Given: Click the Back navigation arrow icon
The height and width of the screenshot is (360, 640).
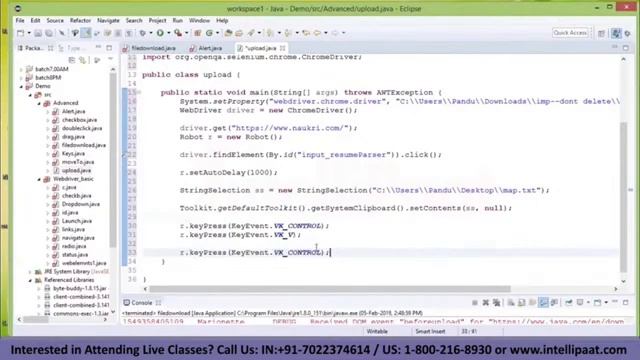Looking at the screenshot, I should (317, 33).
